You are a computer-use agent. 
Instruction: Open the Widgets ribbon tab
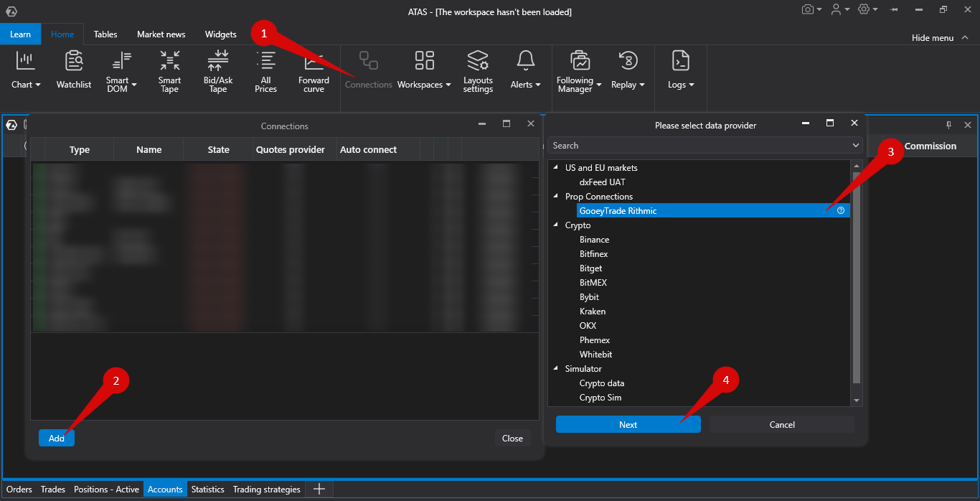point(221,34)
